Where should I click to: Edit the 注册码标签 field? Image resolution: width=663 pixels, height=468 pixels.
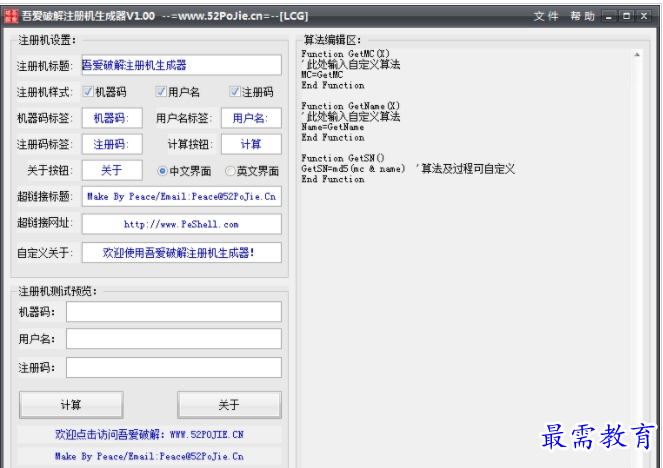tap(112, 144)
